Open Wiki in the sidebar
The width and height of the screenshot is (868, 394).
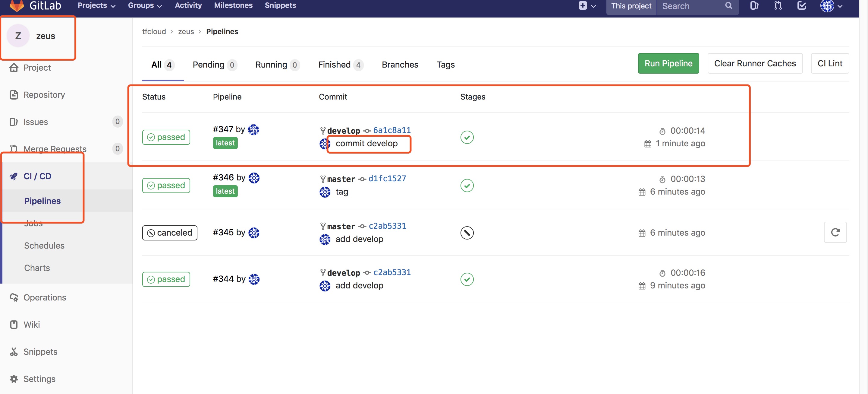pos(25,325)
